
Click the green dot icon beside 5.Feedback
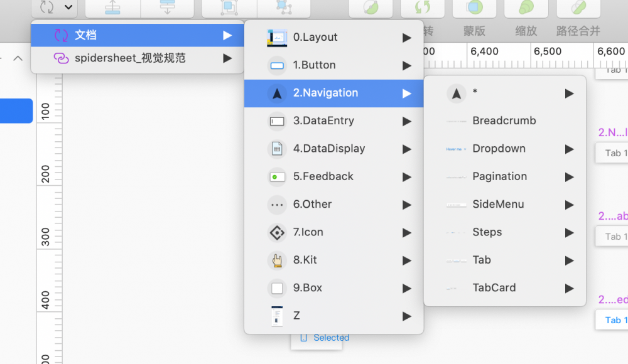click(x=277, y=177)
